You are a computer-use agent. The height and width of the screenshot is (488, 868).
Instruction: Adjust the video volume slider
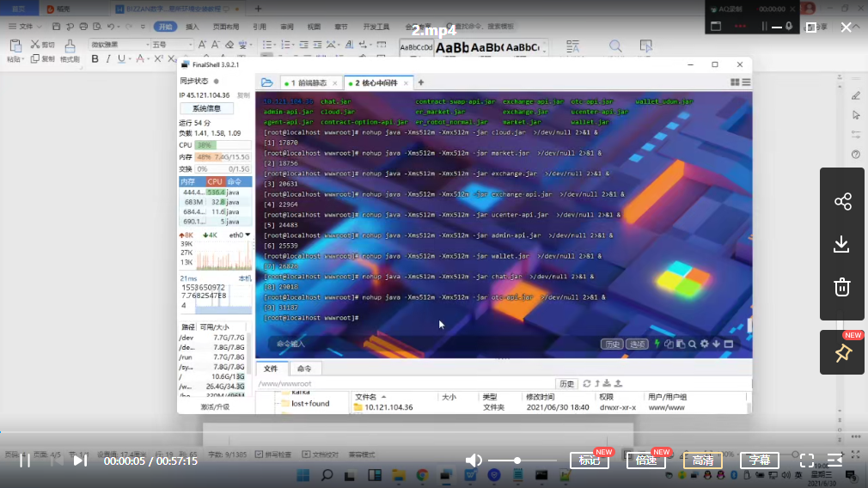click(522, 461)
